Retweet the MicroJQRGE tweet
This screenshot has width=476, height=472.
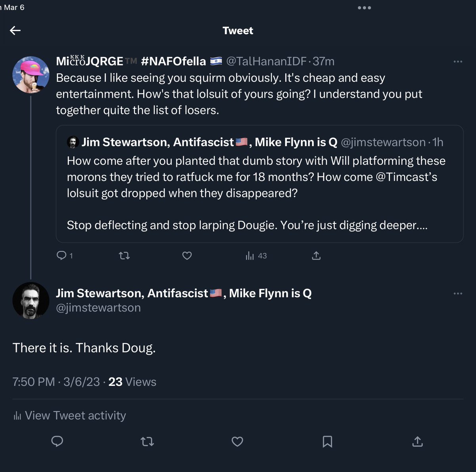(x=125, y=256)
